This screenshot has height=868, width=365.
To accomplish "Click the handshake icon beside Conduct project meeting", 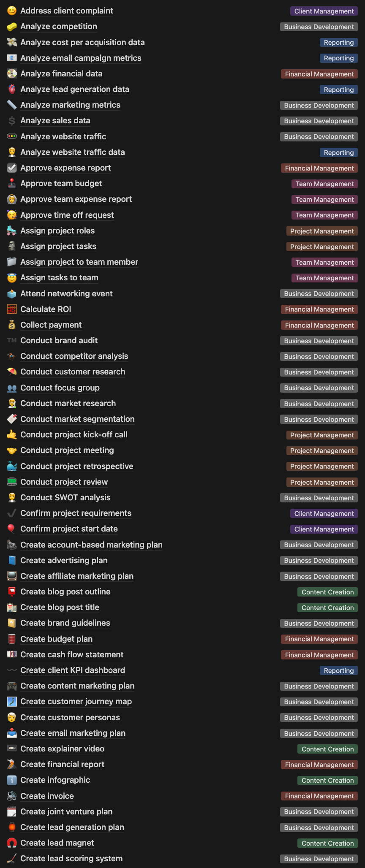I will click(12, 450).
